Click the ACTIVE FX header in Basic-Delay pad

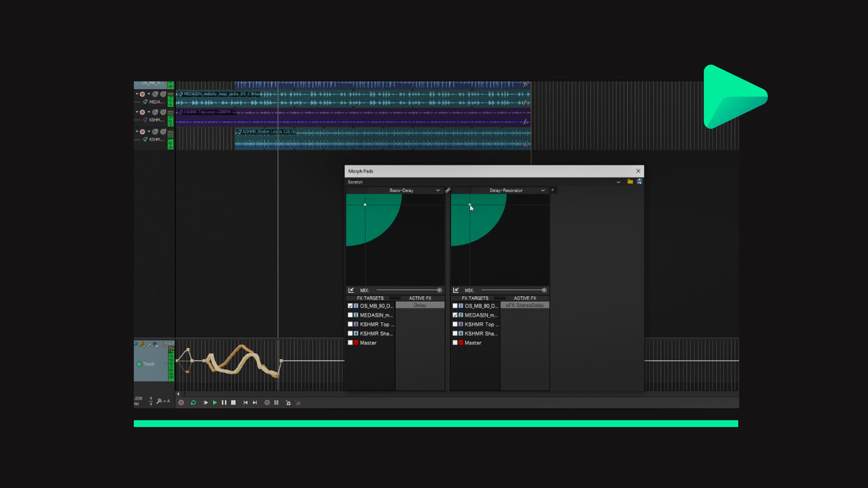[x=420, y=298]
